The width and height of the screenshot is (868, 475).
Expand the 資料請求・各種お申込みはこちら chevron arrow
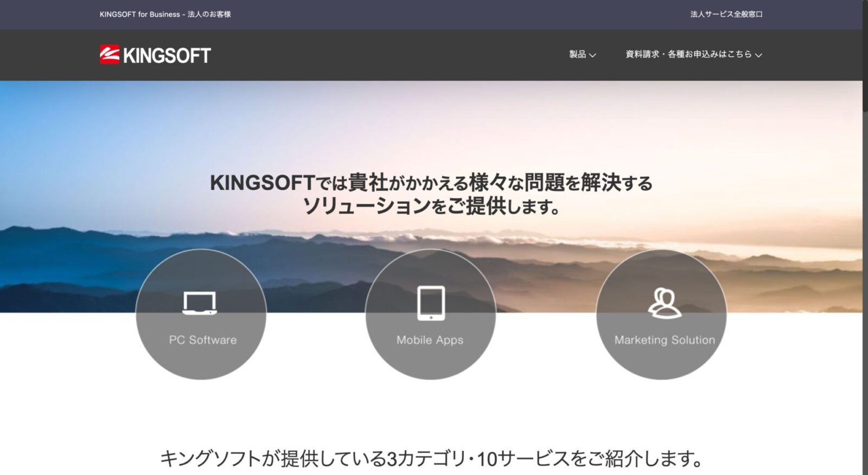(758, 55)
